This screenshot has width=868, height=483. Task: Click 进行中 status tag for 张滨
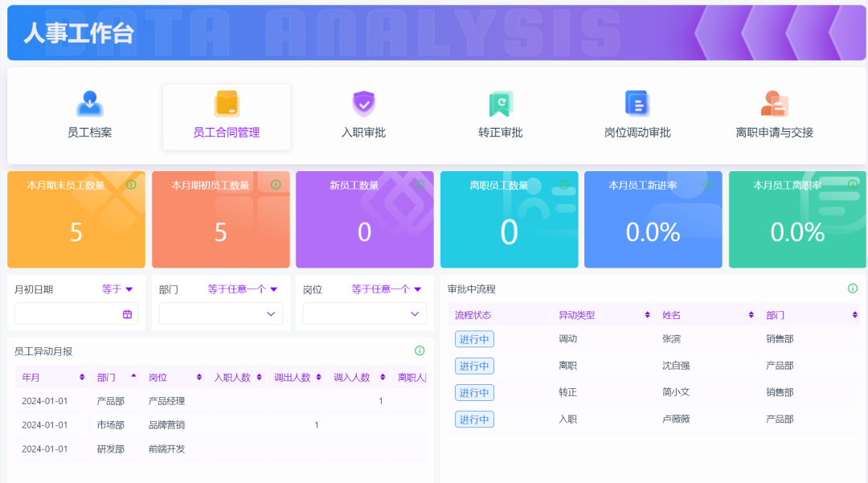tap(474, 339)
